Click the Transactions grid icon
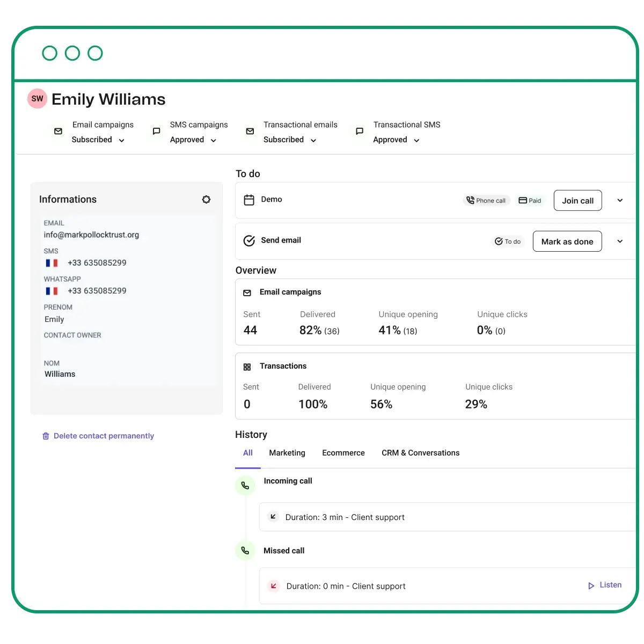644x644 pixels. click(x=247, y=367)
